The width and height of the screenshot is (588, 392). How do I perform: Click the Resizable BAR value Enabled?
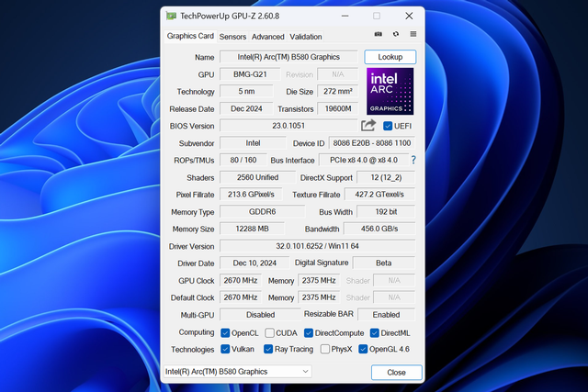click(386, 315)
